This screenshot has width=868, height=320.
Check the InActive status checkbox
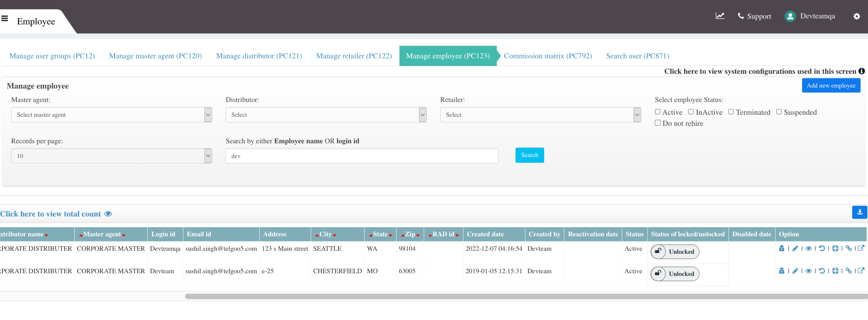tap(691, 112)
